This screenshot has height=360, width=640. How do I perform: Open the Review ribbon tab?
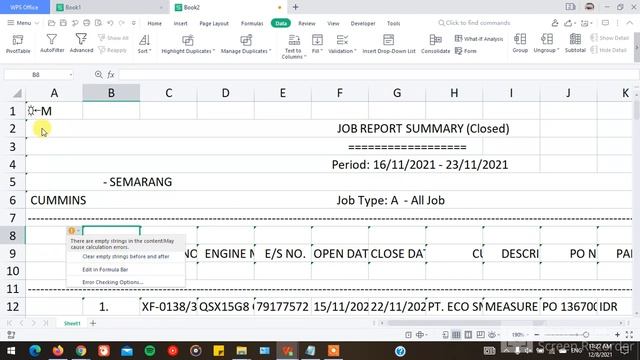[x=307, y=23]
